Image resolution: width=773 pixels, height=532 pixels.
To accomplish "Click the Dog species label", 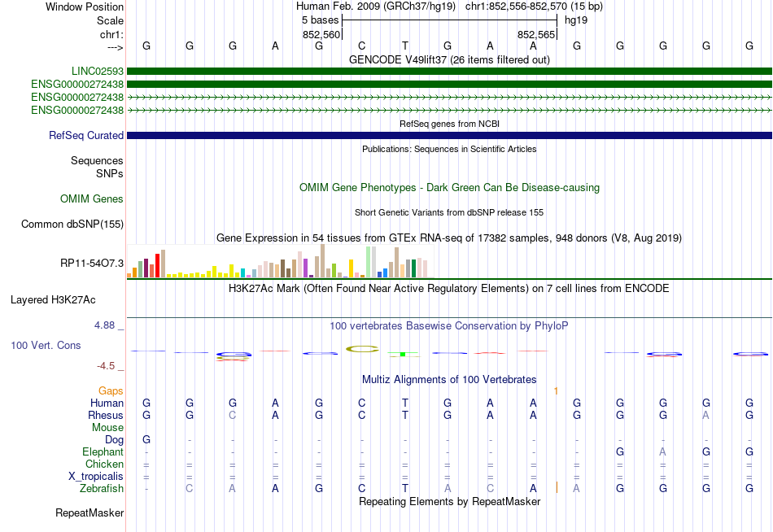I will coord(114,440).
